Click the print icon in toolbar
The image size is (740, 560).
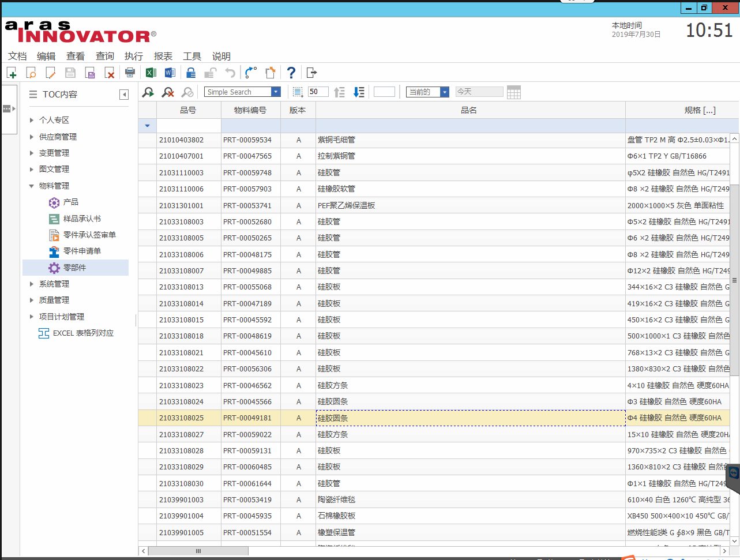coord(130,73)
